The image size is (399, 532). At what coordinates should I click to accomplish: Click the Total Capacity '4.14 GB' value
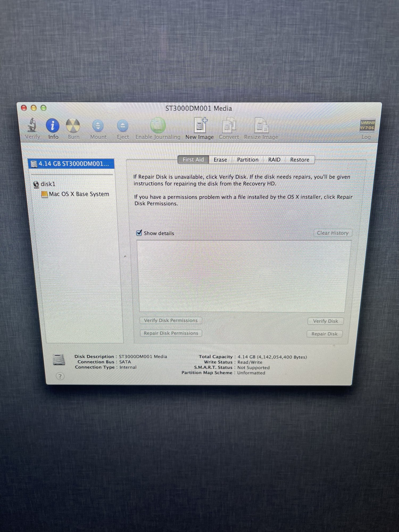pyautogui.click(x=272, y=357)
